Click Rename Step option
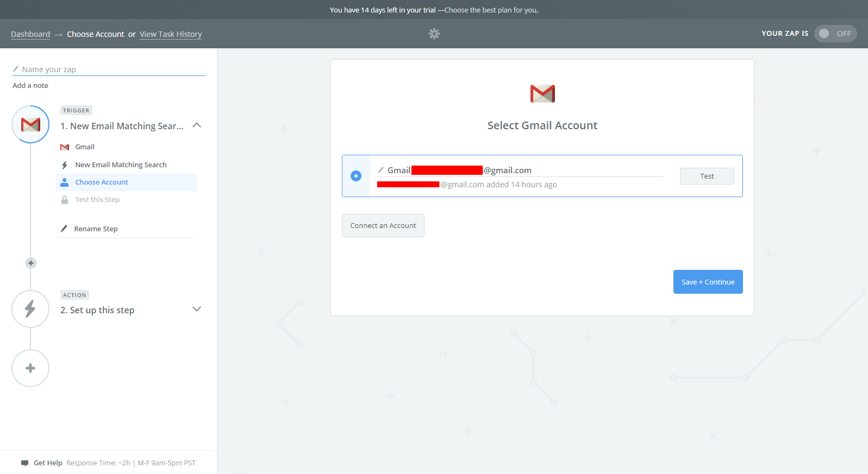Screen dimensions: 868x474 coord(96,229)
